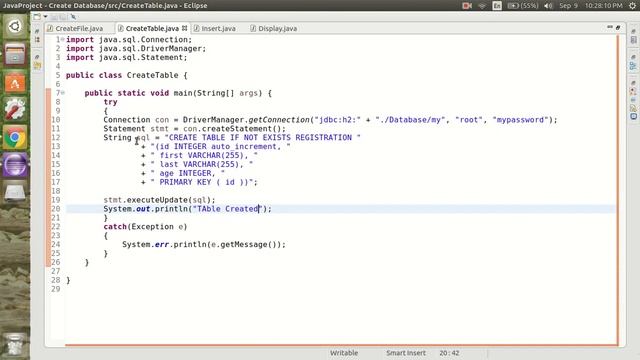Click the Sep 9 date in top panel
Viewport: 640px width, 360px height.
568,5
